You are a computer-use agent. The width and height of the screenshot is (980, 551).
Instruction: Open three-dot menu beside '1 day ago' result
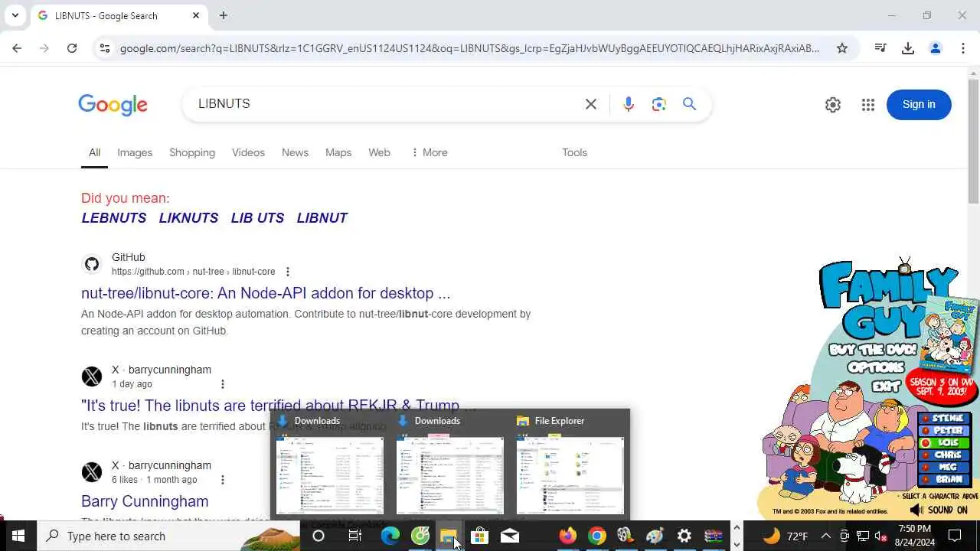click(x=223, y=384)
